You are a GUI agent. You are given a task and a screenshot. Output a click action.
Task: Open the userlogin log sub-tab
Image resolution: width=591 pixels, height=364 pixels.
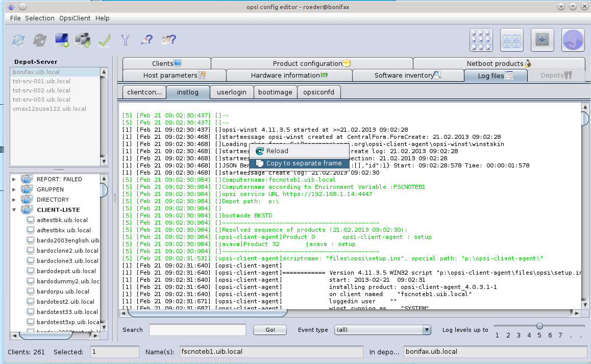point(231,92)
